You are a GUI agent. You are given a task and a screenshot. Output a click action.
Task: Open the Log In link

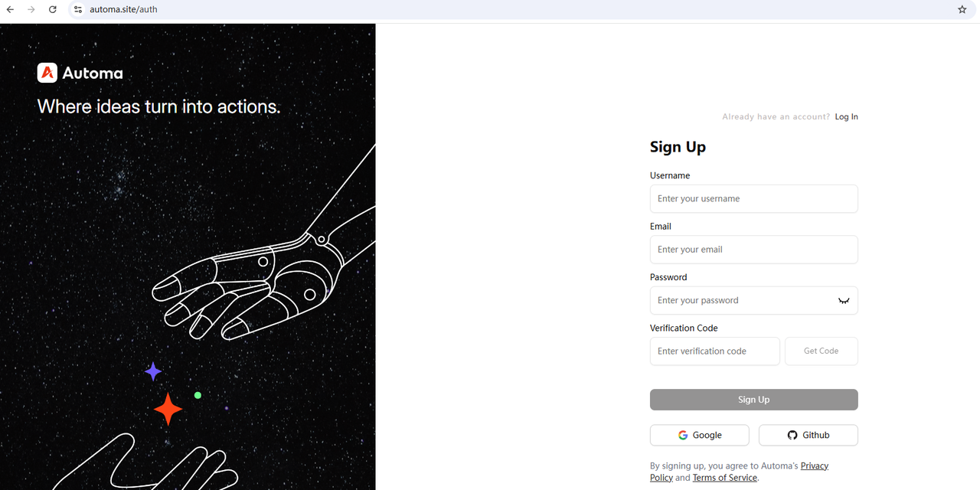pyautogui.click(x=846, y=116)
